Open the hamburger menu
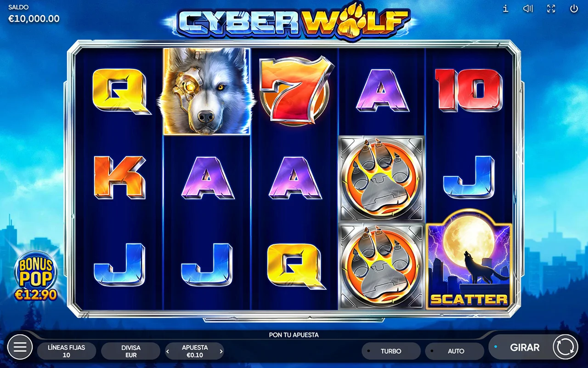The height and width of the screenshot is (368, 588). (20, 347)
